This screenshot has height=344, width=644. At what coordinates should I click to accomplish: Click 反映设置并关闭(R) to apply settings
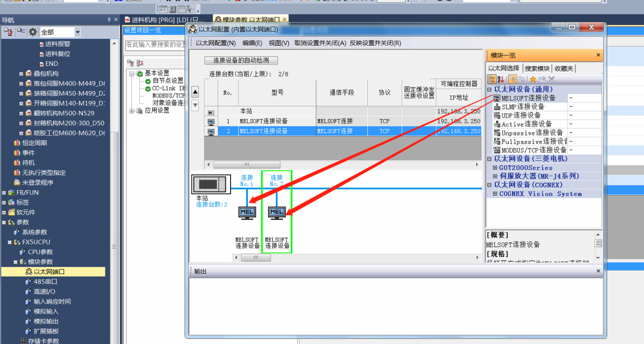[375, 43]
